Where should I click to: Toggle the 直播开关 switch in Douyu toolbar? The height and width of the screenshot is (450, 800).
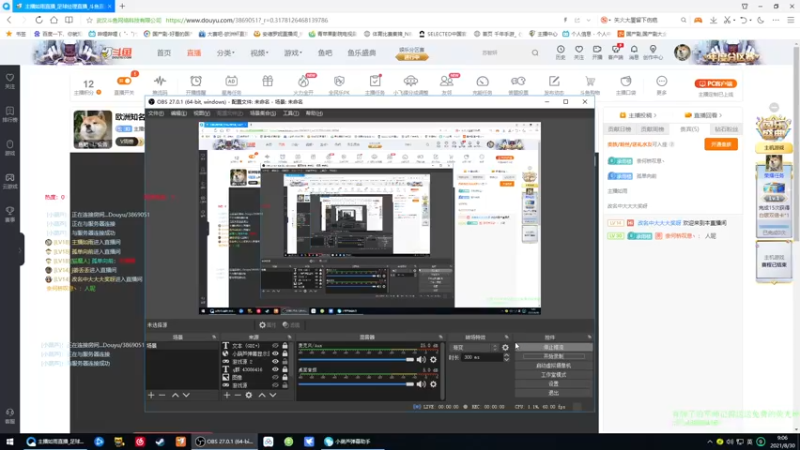click(x=124, y=81)
